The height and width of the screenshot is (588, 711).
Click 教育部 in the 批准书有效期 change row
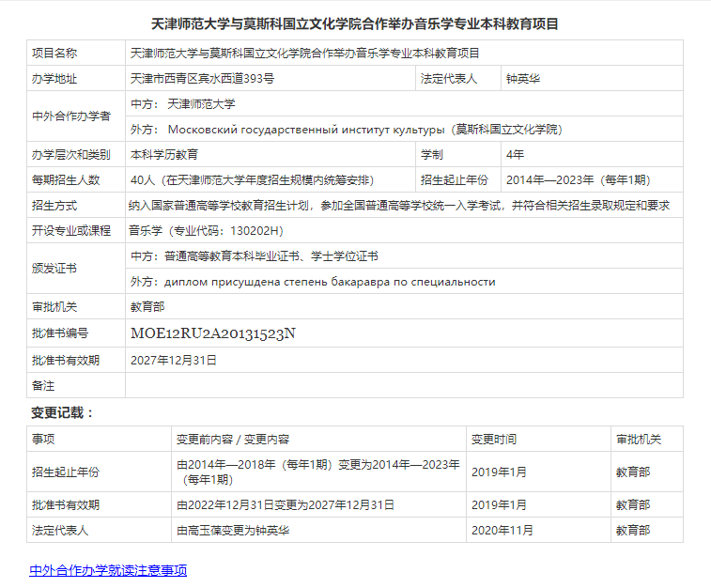coord(633,505)
